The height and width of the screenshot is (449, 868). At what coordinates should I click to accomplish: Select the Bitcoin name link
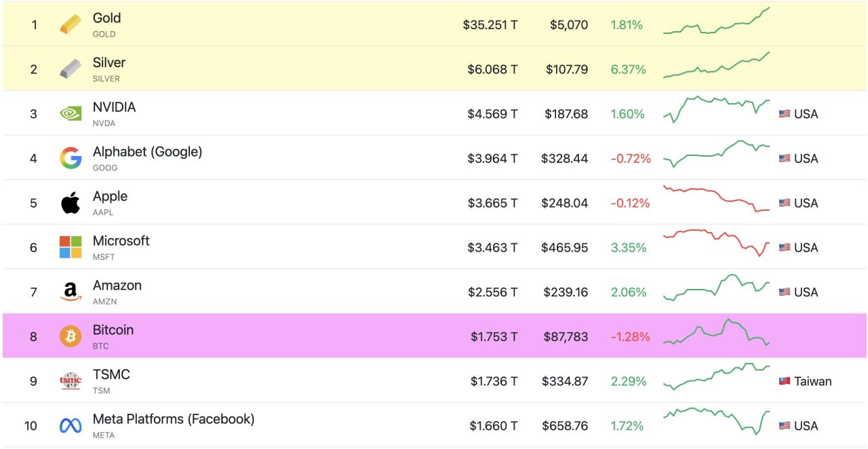coord(113,330)
